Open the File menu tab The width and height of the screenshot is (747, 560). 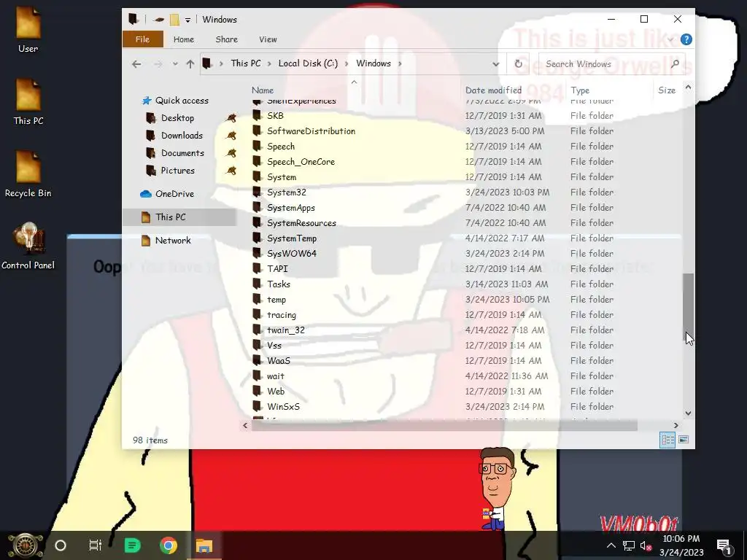pos(142,39)
